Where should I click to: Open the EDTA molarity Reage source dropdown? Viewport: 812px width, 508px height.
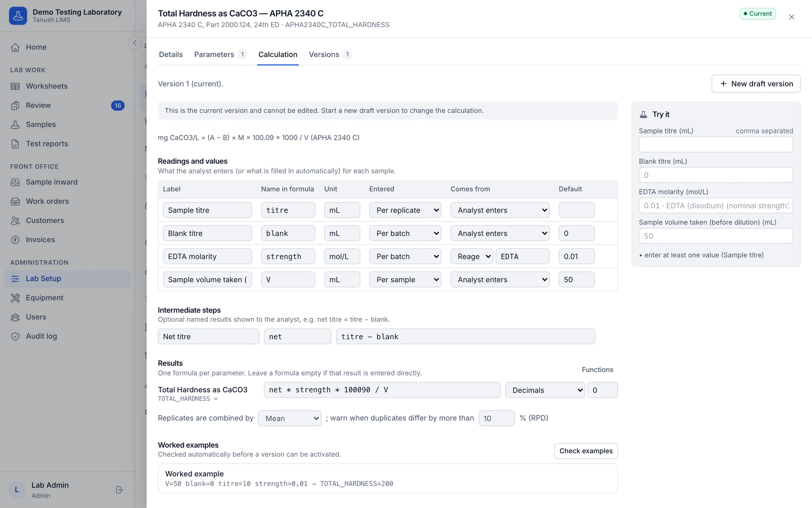pyautogui.click(x=472, y=257)
